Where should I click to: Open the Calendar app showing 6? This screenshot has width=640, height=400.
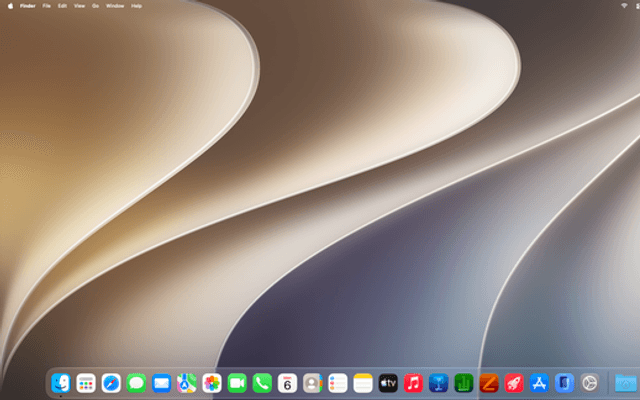click(287, 383)
